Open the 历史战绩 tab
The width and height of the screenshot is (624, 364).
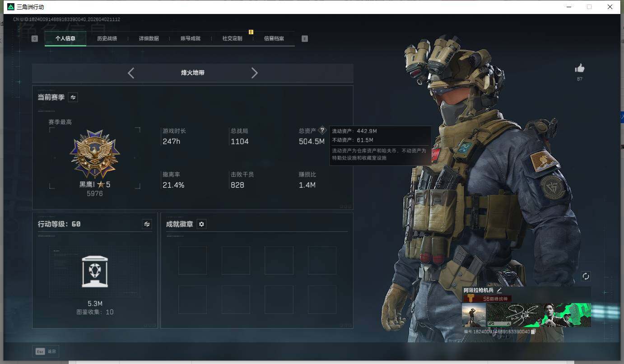tap(107, 39)
